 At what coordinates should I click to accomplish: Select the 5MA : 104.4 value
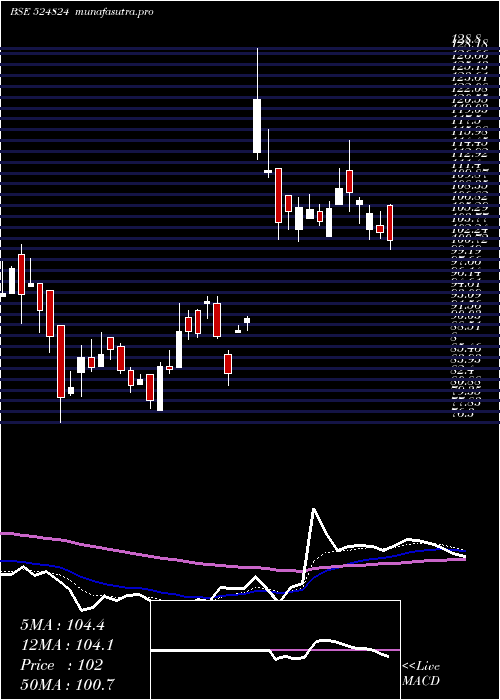[x=62, y=625]
